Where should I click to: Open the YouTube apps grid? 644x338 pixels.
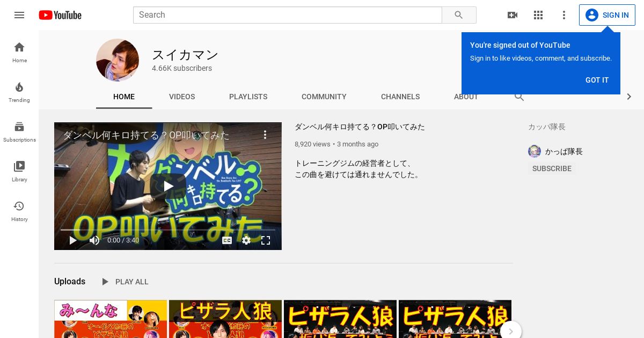point(538,15)
